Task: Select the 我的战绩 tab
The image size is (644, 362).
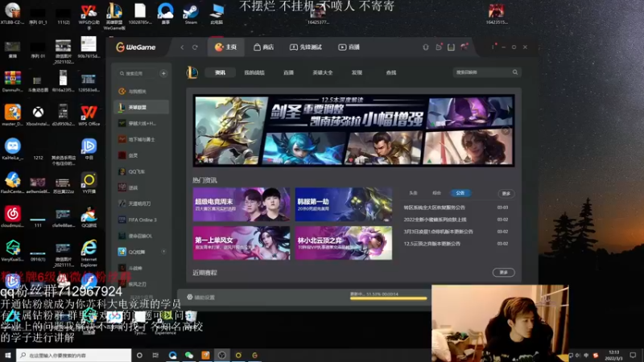Action: click(x=254, y=72)
